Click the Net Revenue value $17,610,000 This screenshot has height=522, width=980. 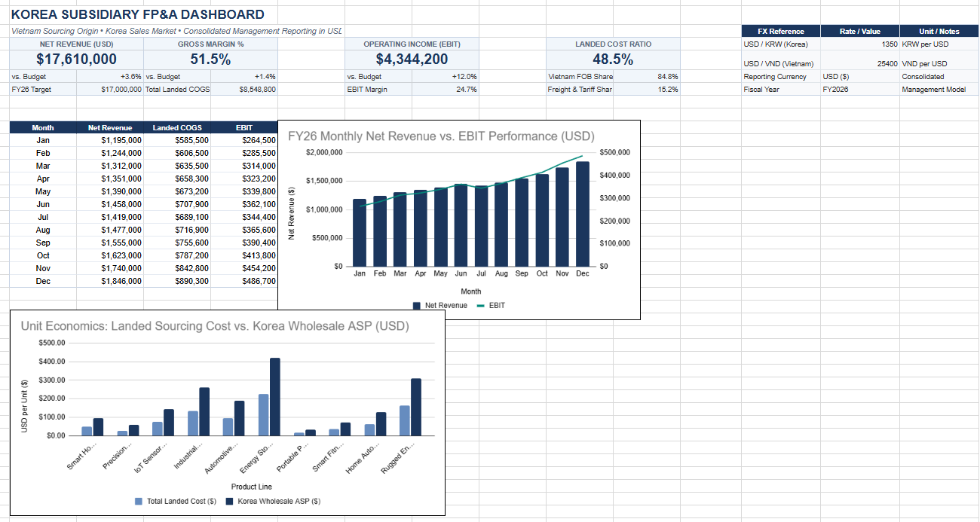click(x=76, y=60)
